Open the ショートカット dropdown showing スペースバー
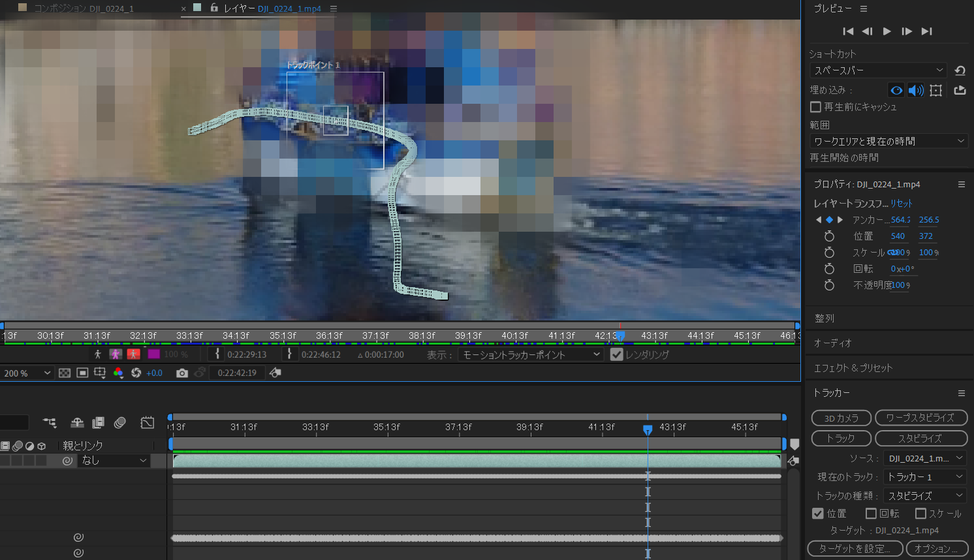Image resolution: width=974 pixels, height=560 pixels. (x=877, y=70)
